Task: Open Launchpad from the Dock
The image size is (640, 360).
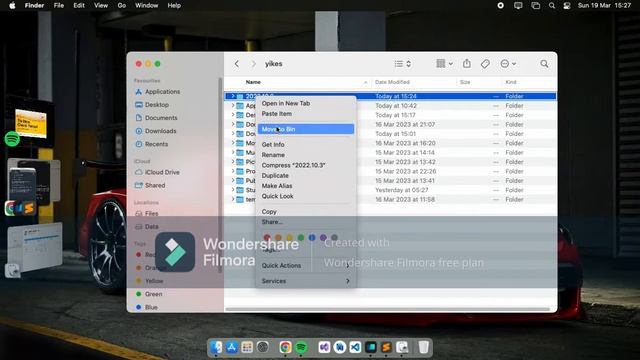Action: click(247, 347)
